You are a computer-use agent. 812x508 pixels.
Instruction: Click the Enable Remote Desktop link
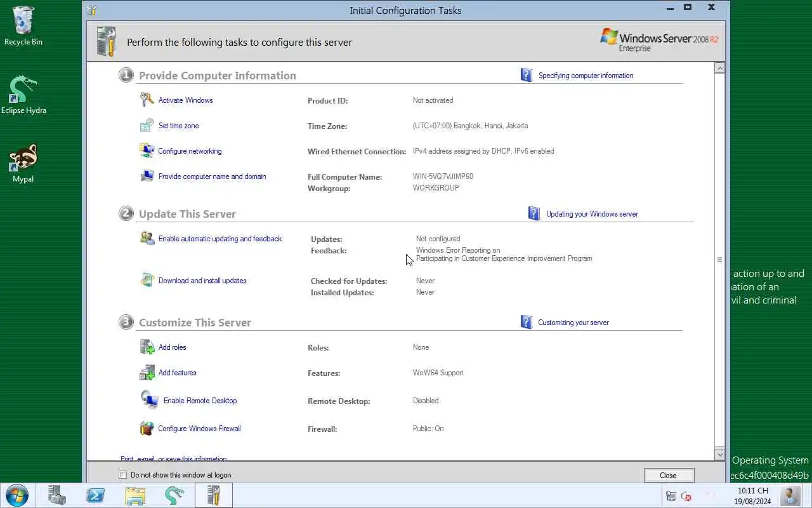(x=200, y=401)
